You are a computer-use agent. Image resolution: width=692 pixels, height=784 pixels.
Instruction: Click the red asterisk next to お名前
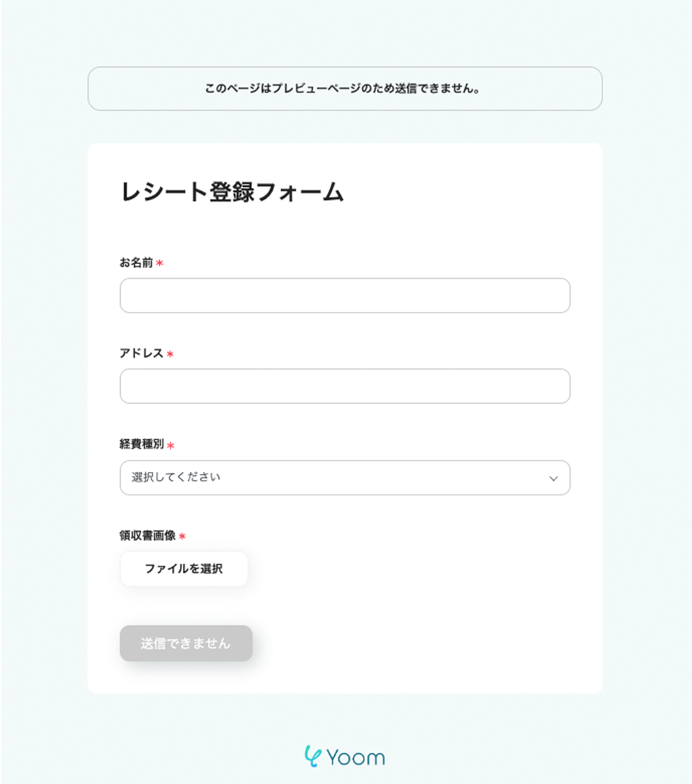pos(159,263)
